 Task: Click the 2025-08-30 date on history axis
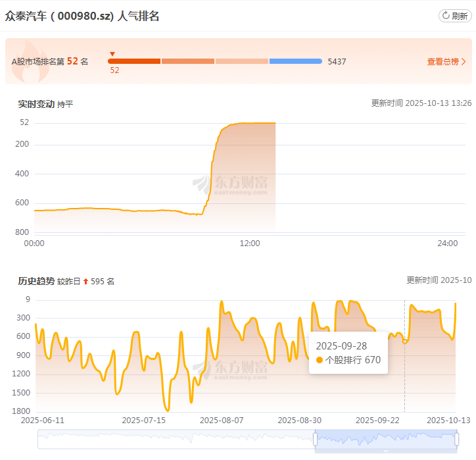[x=300, y=421]
